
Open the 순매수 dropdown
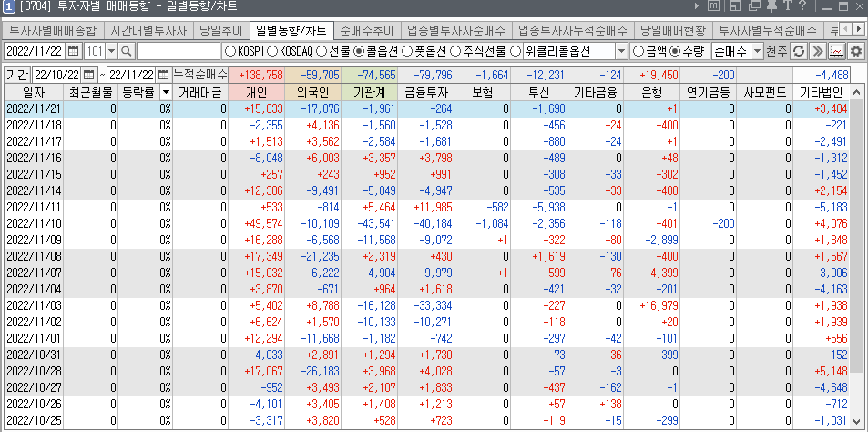click(x=758, y=51)
